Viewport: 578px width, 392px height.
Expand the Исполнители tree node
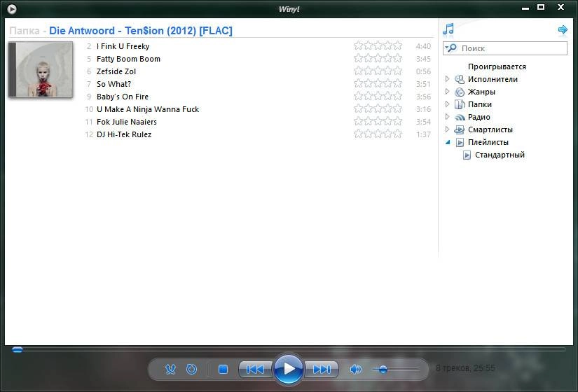coord(447,79)
